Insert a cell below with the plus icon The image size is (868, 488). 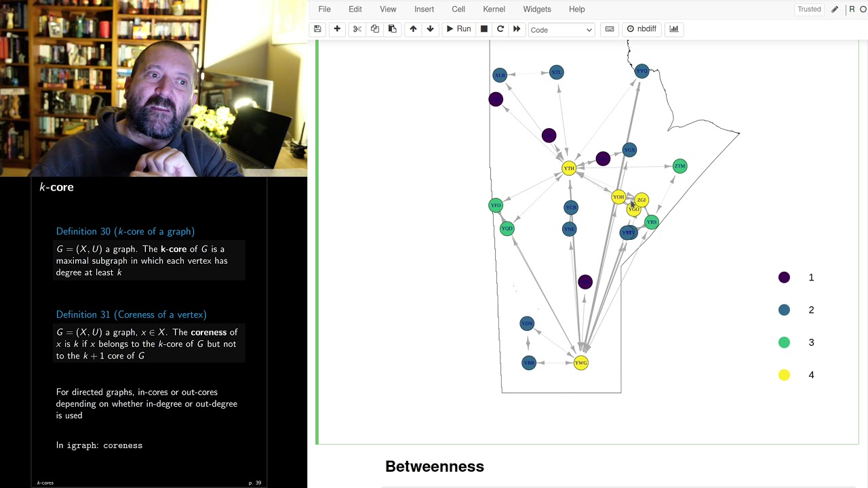(337, 29)
